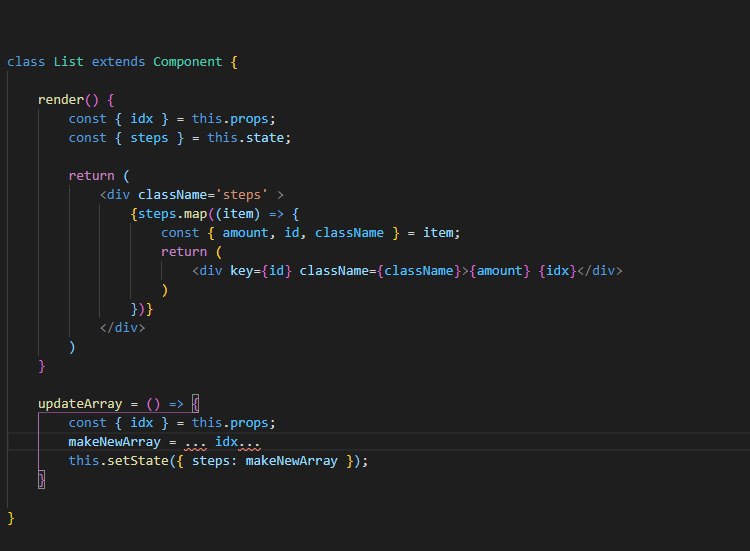Click 'steps' in this.state destructuring line
Image resolution: width=750 pixels, height=551 pixels.
149,138
